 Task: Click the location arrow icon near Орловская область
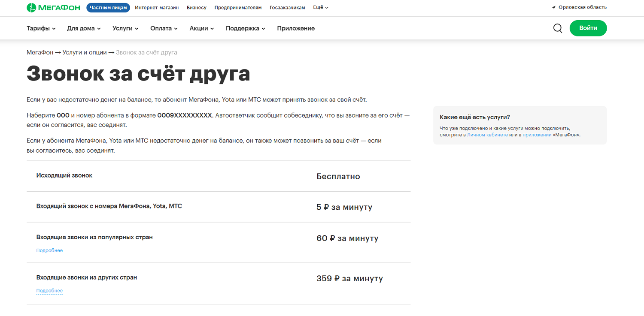[554, 7]
